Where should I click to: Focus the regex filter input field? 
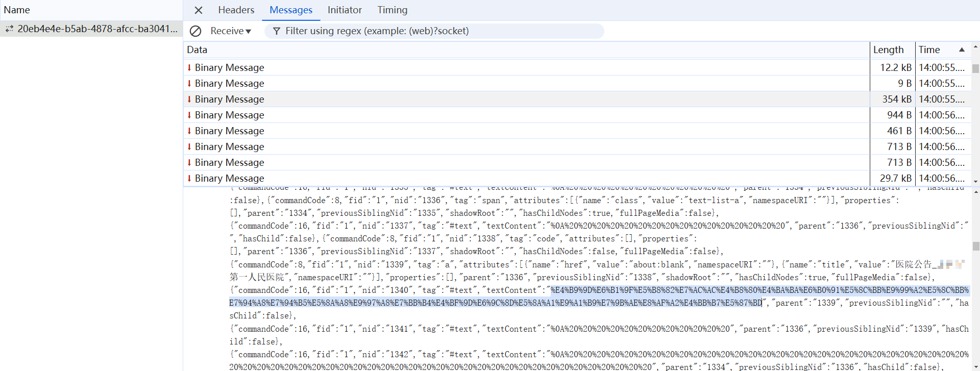click(439, 31)
